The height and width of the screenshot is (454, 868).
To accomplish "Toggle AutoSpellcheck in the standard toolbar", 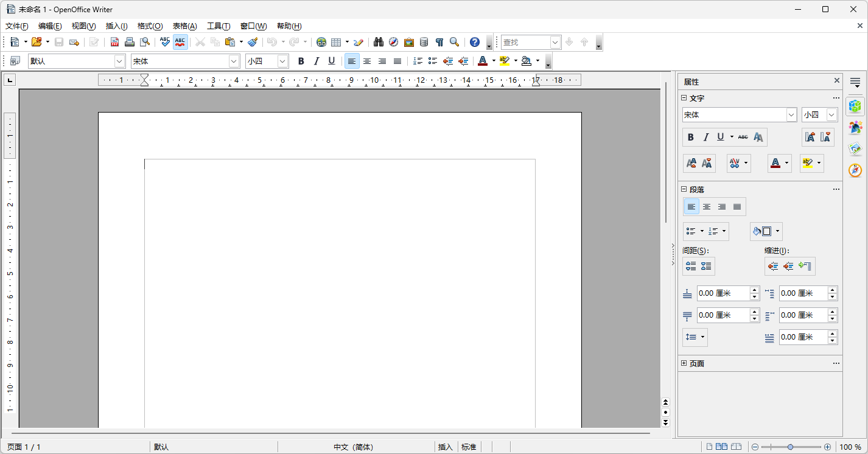I will (180, 42).
